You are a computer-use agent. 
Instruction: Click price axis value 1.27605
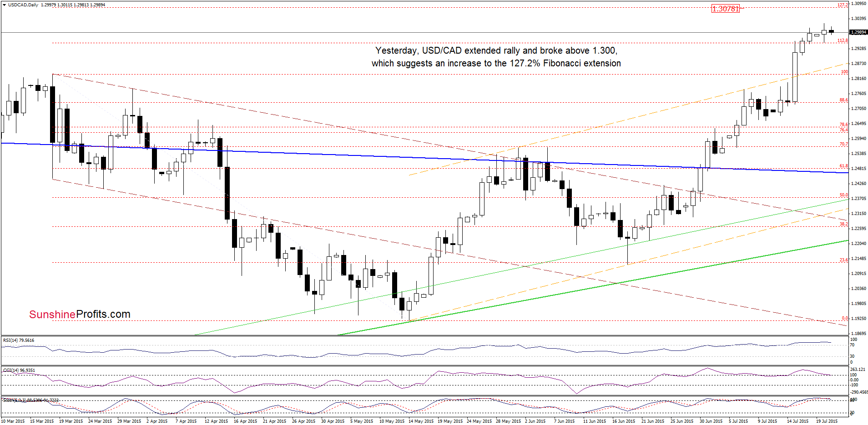[858, 93]
